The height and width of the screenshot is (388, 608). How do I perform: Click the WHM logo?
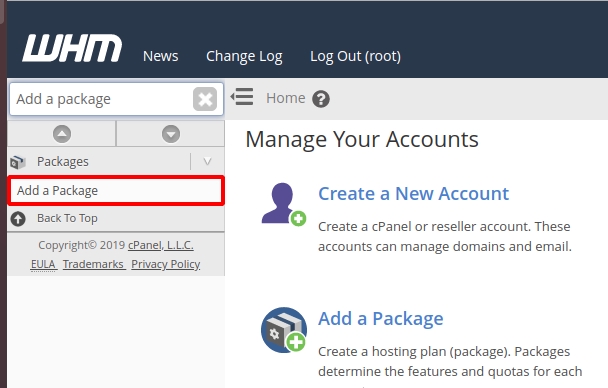pos(72,48)
